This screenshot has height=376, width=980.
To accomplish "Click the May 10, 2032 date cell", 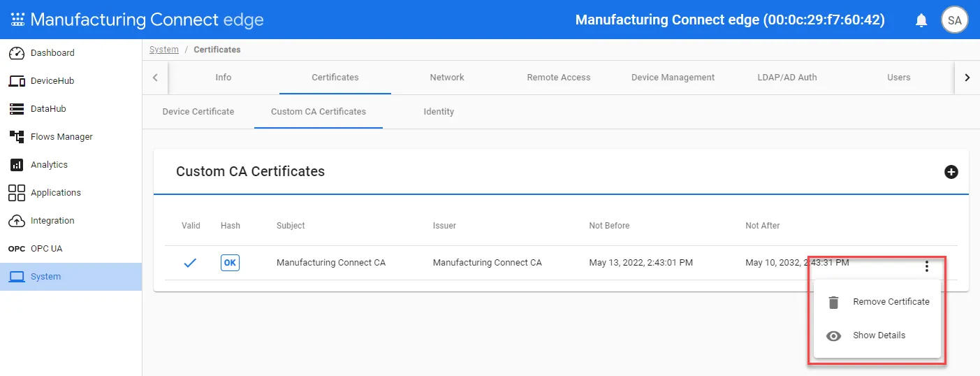I will coord(797,263).
